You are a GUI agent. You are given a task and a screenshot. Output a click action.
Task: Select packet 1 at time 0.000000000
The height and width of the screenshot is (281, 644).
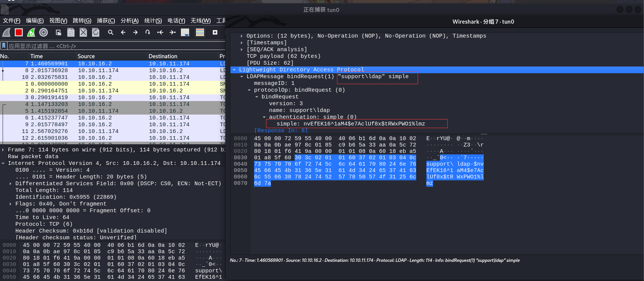pyautogui.click(x=113, y=84)
